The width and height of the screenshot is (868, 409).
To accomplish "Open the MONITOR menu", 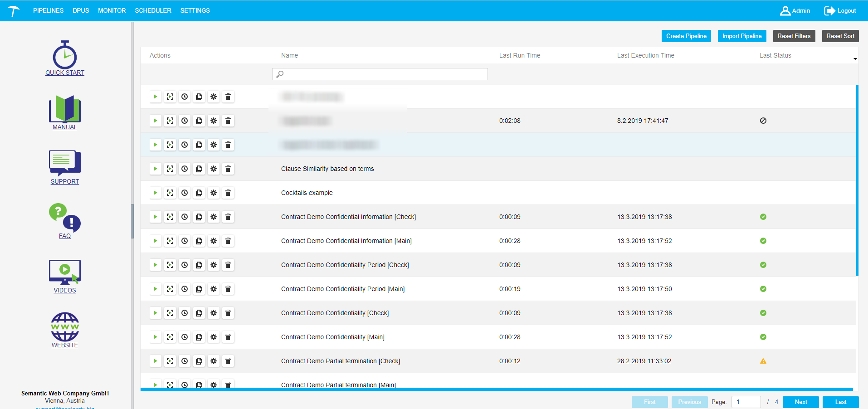I will 112,10.
